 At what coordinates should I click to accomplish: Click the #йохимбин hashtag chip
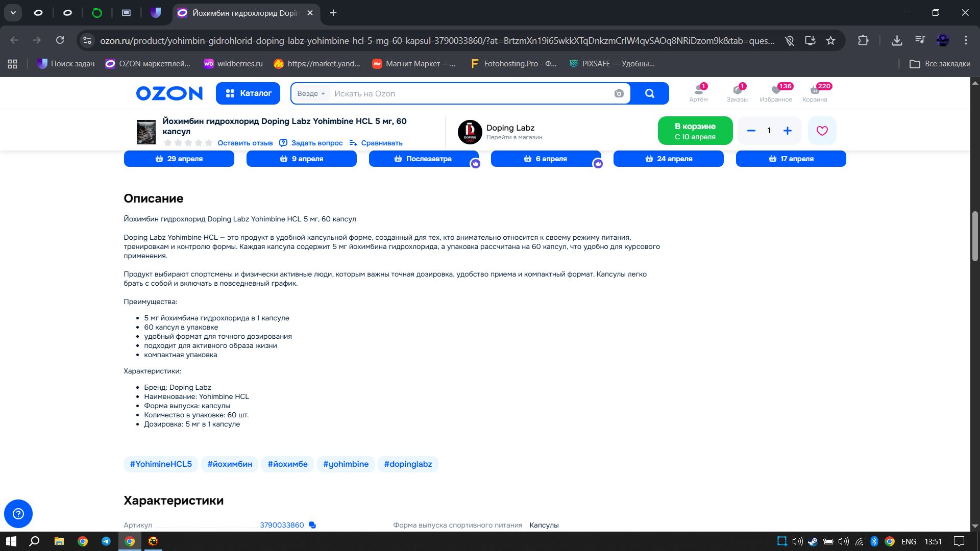point(230,464)
